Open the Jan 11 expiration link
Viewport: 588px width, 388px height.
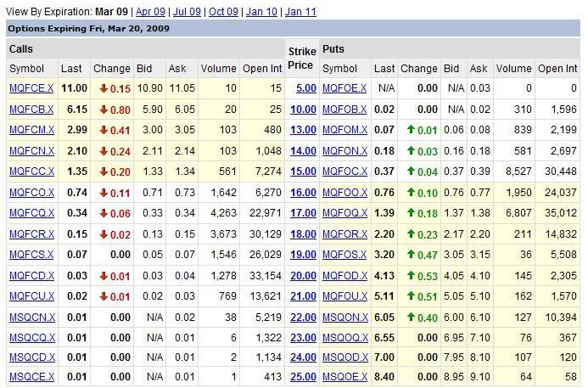coord(301,12)
